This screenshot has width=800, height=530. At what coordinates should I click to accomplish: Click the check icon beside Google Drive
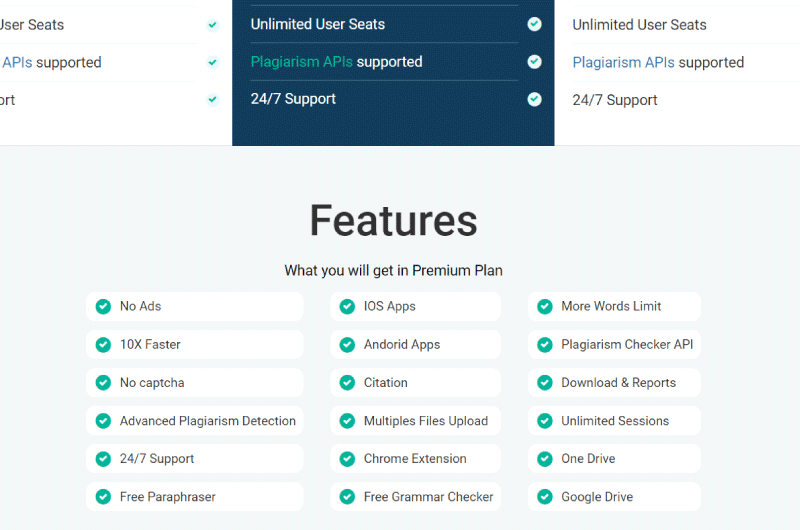click(545, 497)
